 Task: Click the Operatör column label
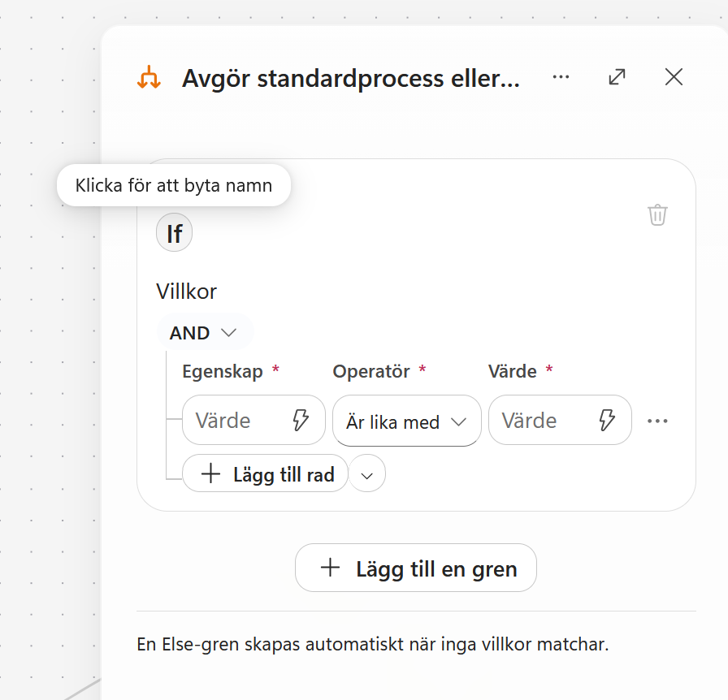(371, 371)
